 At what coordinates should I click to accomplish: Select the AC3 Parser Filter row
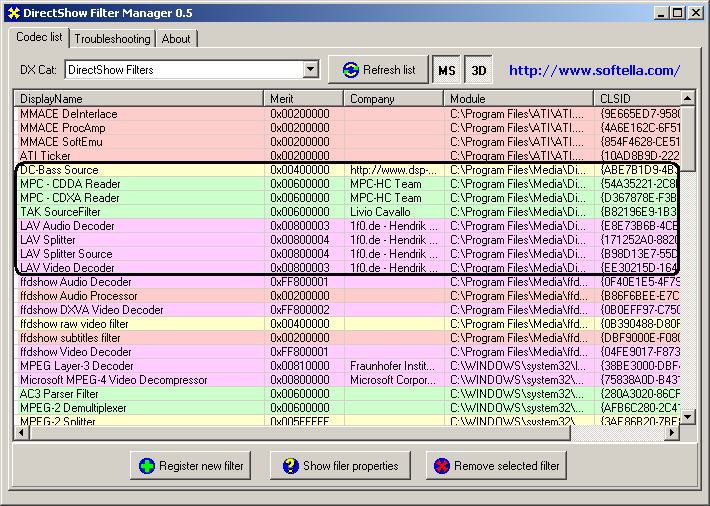[347, 394]
